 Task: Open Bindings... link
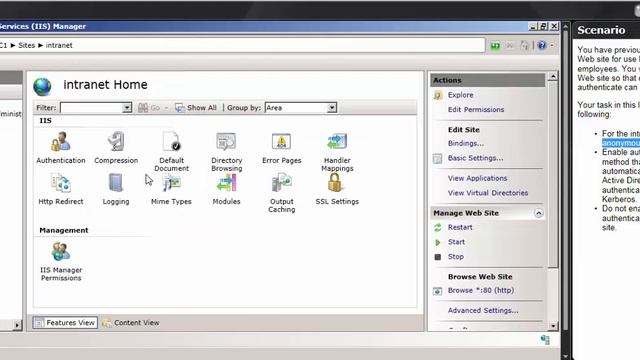click(466, 143)
